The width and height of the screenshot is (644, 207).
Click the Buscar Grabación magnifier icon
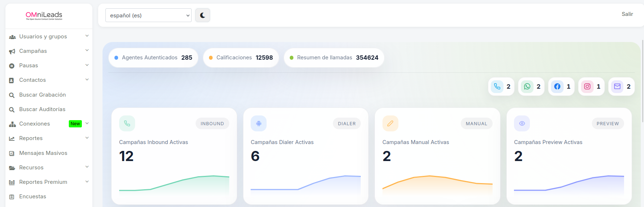[12, 95]
